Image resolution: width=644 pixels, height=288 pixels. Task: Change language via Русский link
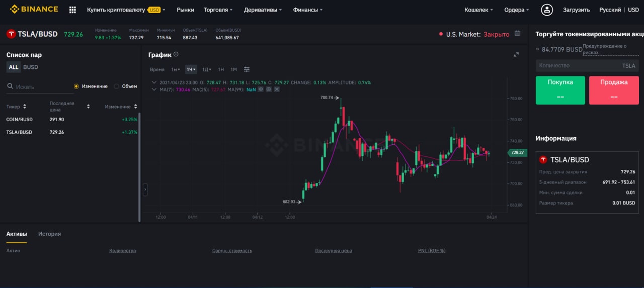[610, 10]
